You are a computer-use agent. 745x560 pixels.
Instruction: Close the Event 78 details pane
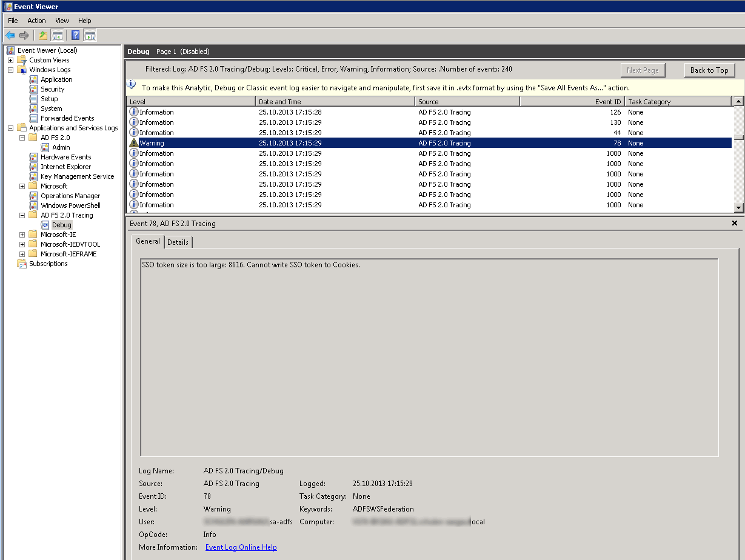(x=735, y=223)
